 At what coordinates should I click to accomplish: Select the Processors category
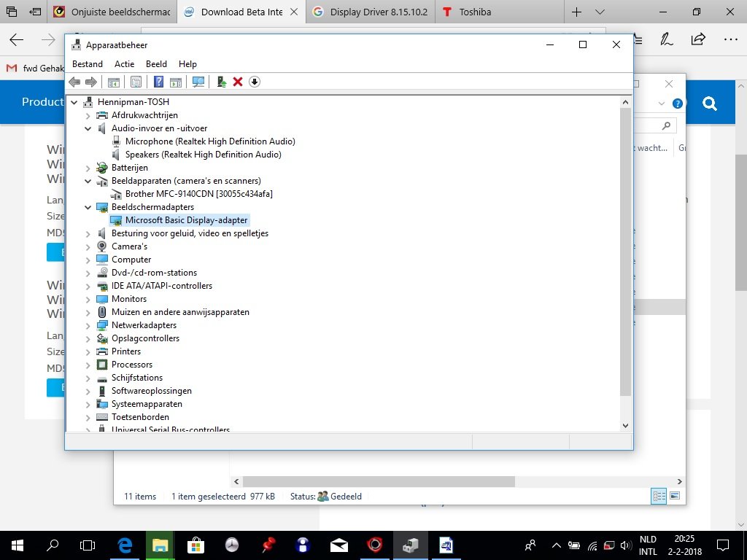pos(132,365)
